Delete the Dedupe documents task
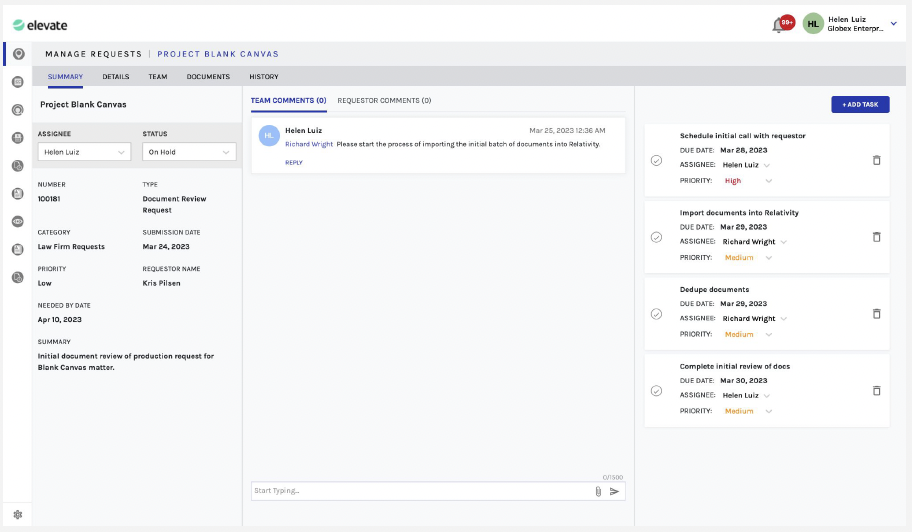Image resolution: width=912 pixels, height=532 pixels. [x=877, y=313]
